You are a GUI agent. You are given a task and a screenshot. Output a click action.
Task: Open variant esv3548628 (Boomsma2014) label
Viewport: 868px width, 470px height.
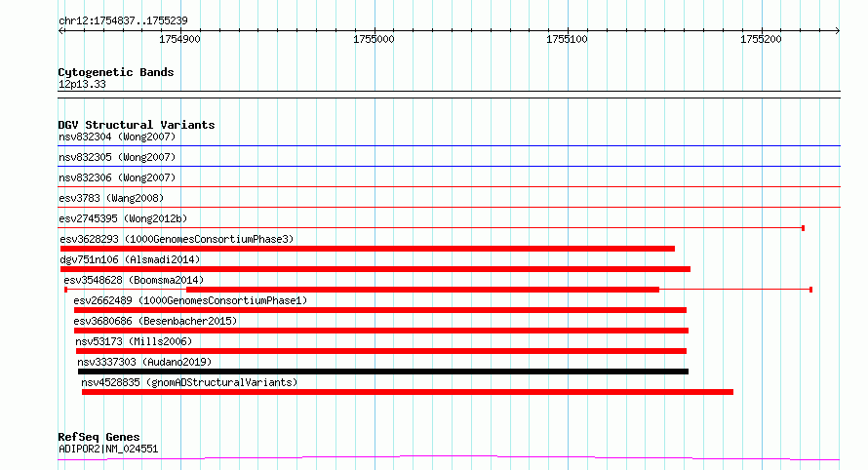134,280
